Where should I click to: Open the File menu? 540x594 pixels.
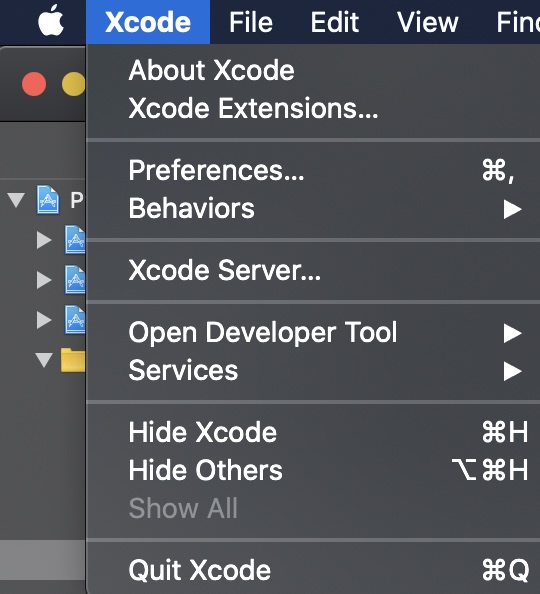click(251, 22)
